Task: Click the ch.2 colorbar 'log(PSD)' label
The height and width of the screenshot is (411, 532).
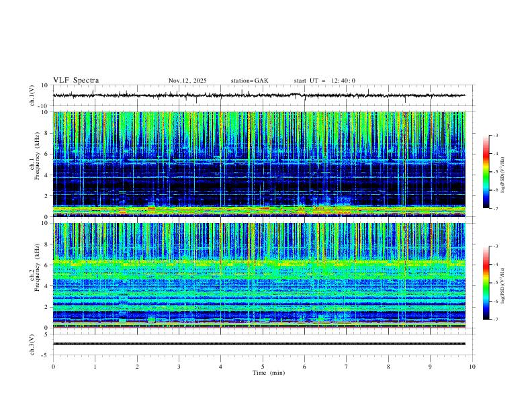Action: (x=502, y=286)
